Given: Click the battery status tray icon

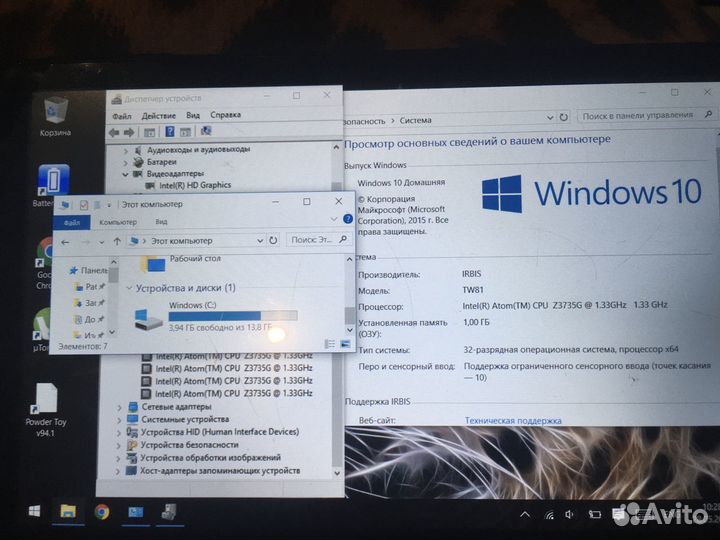Looking at the screenshot, I should tap(595, 515).
